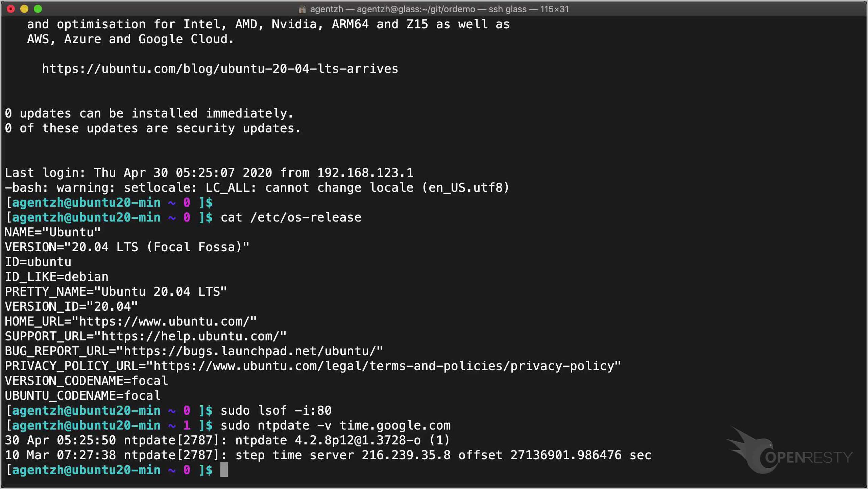Select VERSION_ID value field
The width and height of the screenshot is (868, 489).
click(x=111, y=306)
